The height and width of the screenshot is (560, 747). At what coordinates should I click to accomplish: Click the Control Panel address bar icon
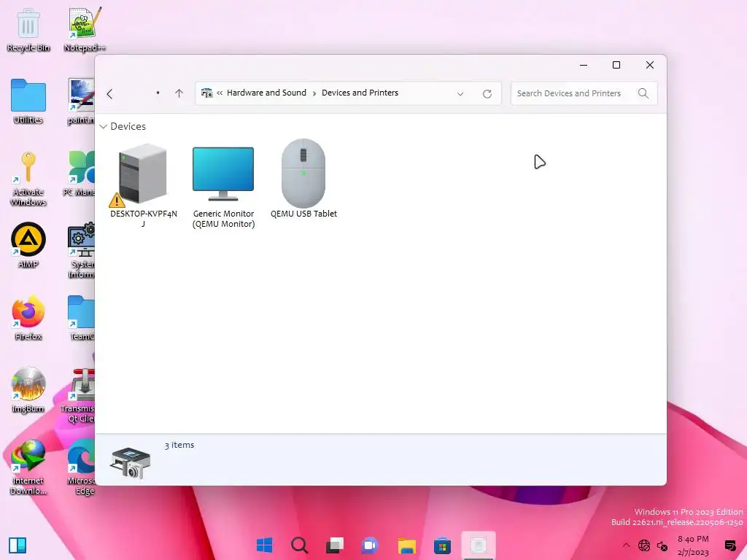click(206, 93)
